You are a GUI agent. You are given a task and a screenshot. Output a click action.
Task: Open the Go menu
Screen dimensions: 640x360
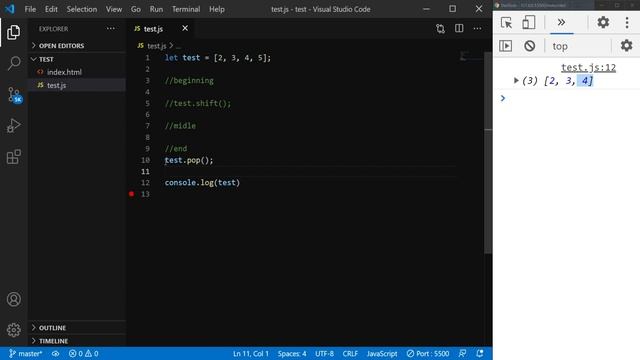[136, 9]
